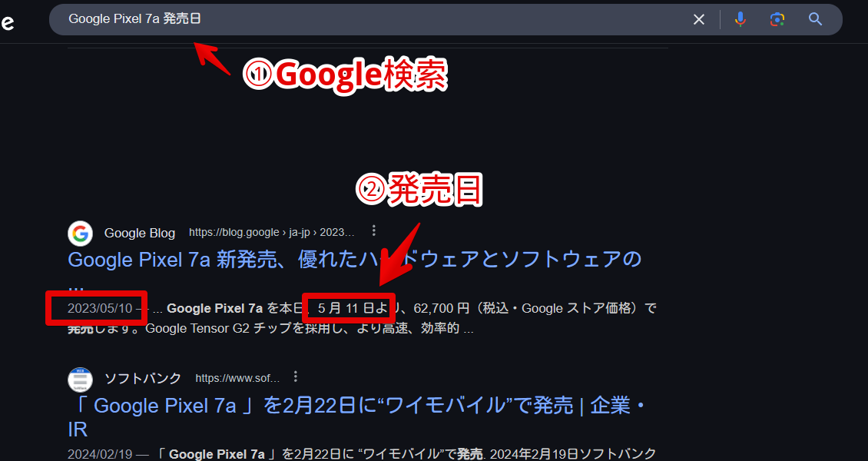
Task: Visit the blog.google URL breadcrumb
Action: [x=271, y=233]
